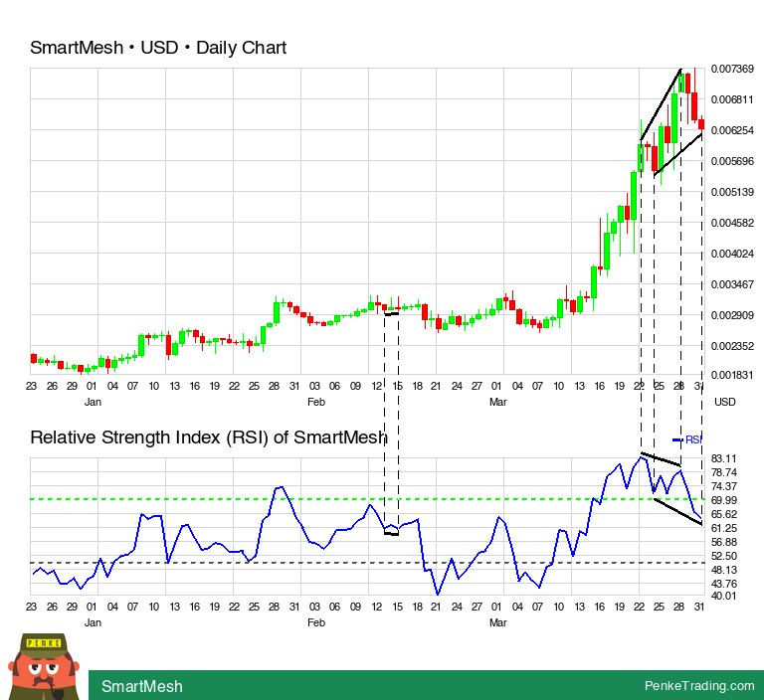Screen dimensions: 764x700
Task: Click the Jan month label under RSI chart
Action: (93, 622)
